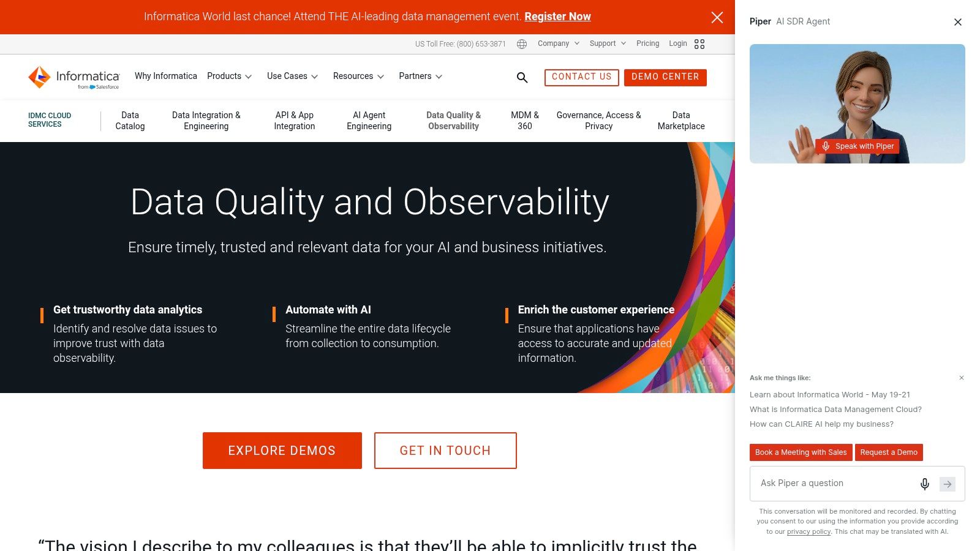The image size is (980, 551).
Task: Open the Resources menu
Action: [358, 77]
